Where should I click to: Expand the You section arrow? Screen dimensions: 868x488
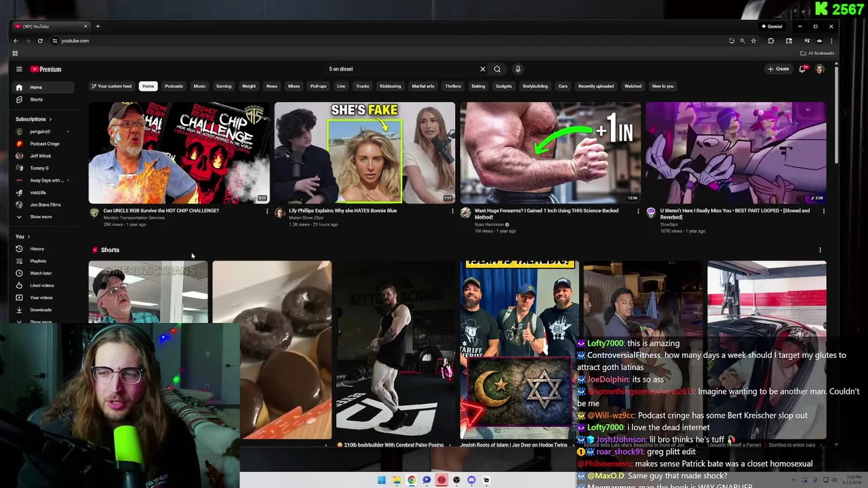point(28,237)
